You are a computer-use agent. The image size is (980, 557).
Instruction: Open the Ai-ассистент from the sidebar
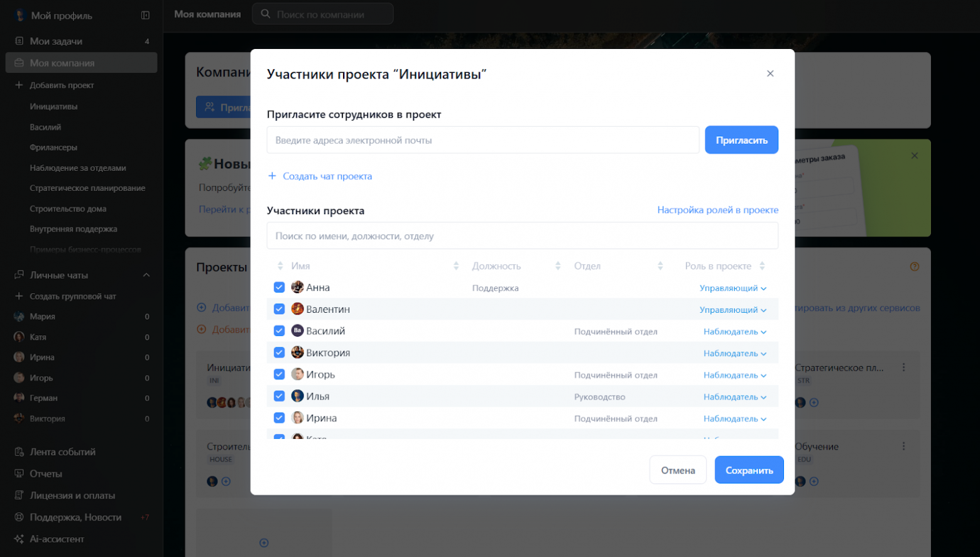(57, 539)
